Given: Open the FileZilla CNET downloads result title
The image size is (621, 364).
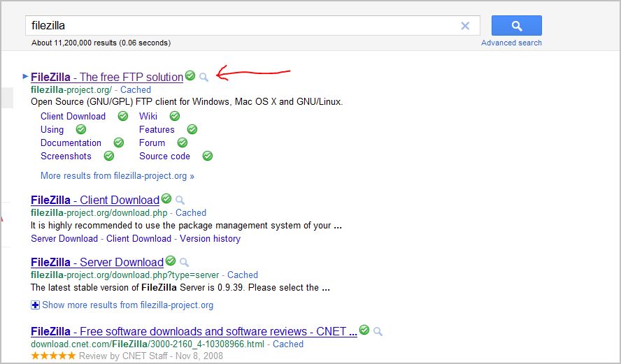Looking at the screenshot, I should coord(194,331).
